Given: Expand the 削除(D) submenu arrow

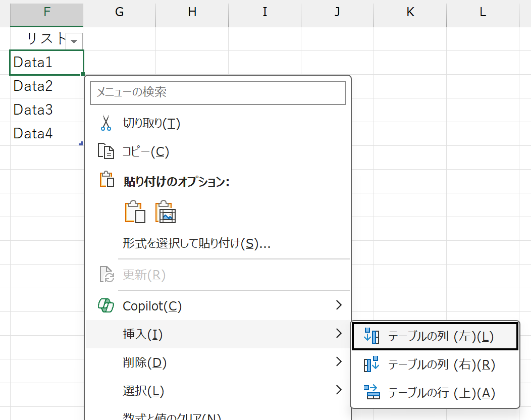Looking at the screenshot, I should pos(339,362).
